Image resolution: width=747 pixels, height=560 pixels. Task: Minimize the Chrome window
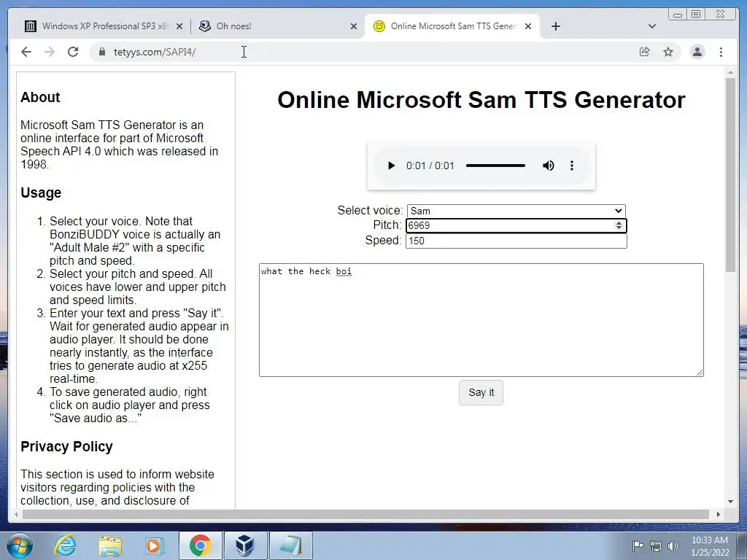point(678,15)
